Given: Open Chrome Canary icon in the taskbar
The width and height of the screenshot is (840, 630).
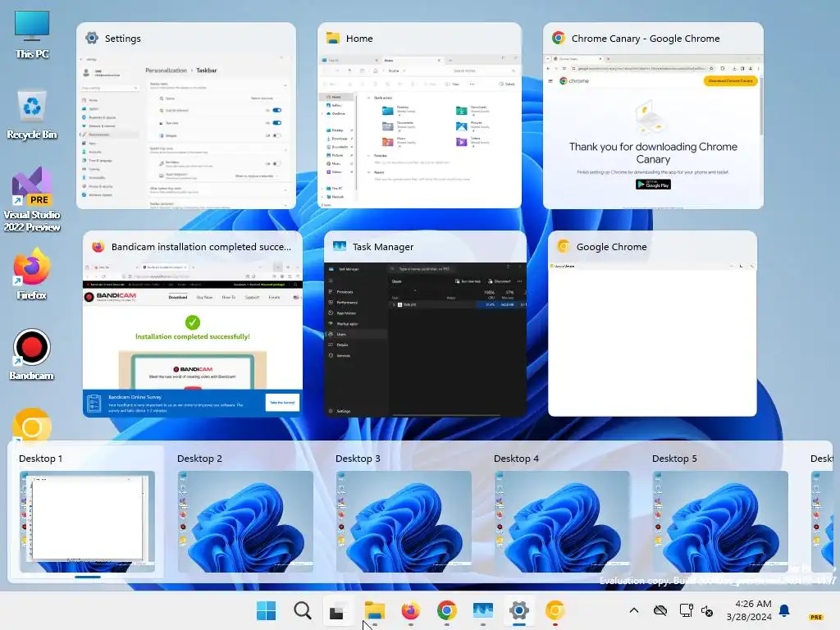Looking at the screenshot, I should coord(555,610).
